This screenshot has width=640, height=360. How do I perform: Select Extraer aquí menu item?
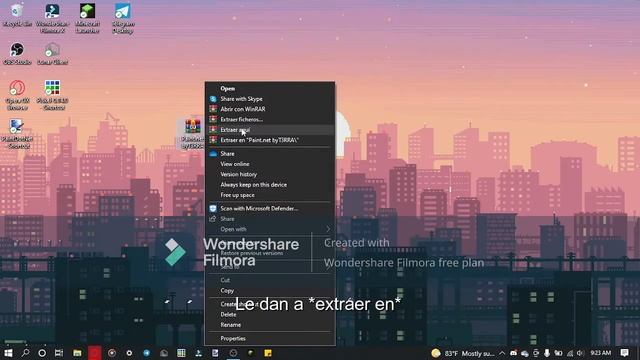270,130
